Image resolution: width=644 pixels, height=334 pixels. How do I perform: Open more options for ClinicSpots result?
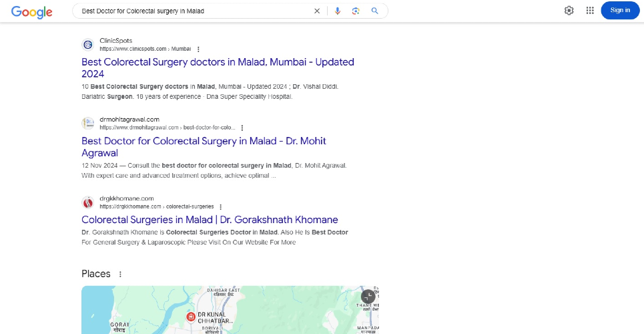(198, 49)
